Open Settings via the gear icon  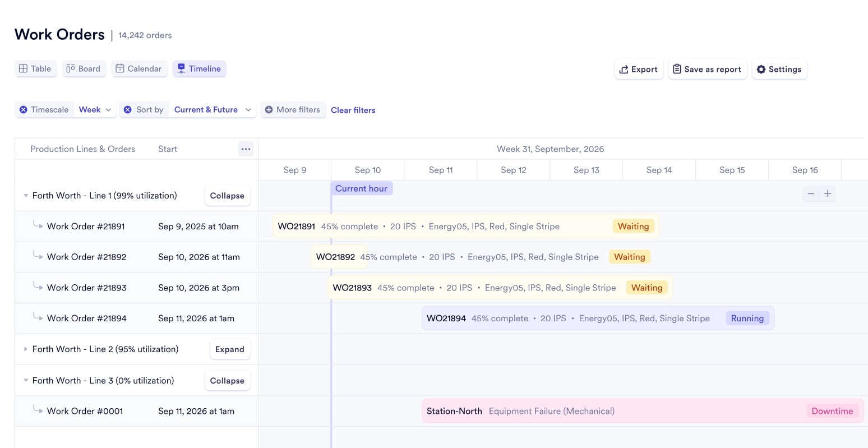coord(761,69)
